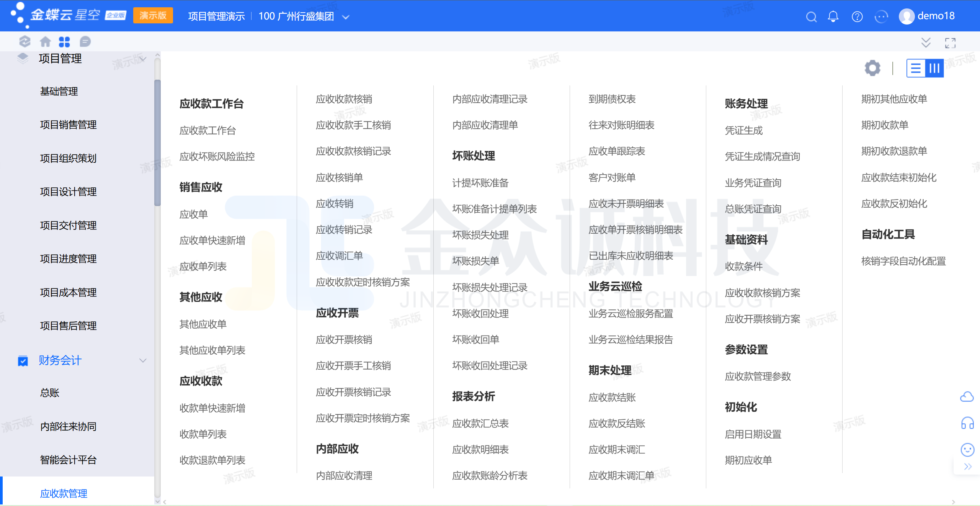Open menu settings gear icon
The height and width of the screenshot is (506, 980).
click(x=872, y=68)
